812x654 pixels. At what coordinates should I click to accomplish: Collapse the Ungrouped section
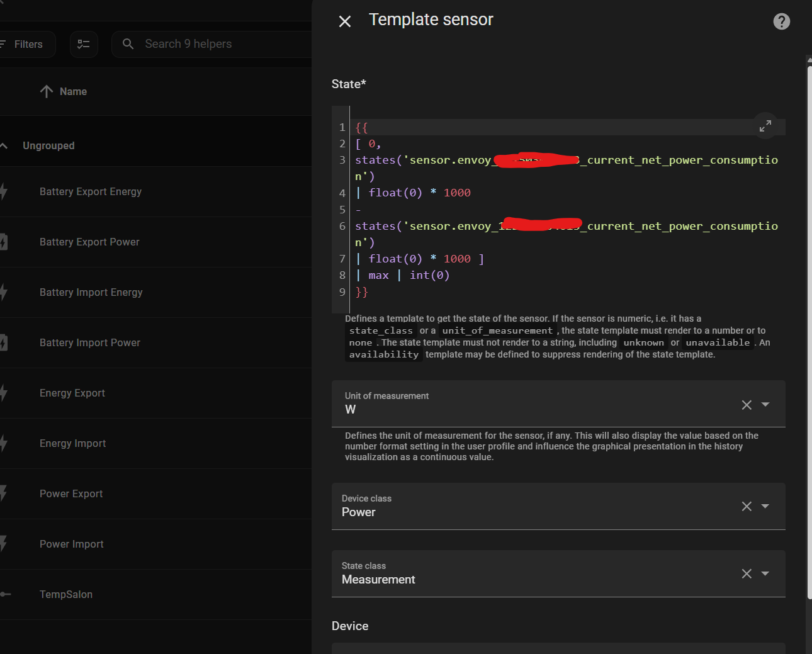[x=4, y=145]
